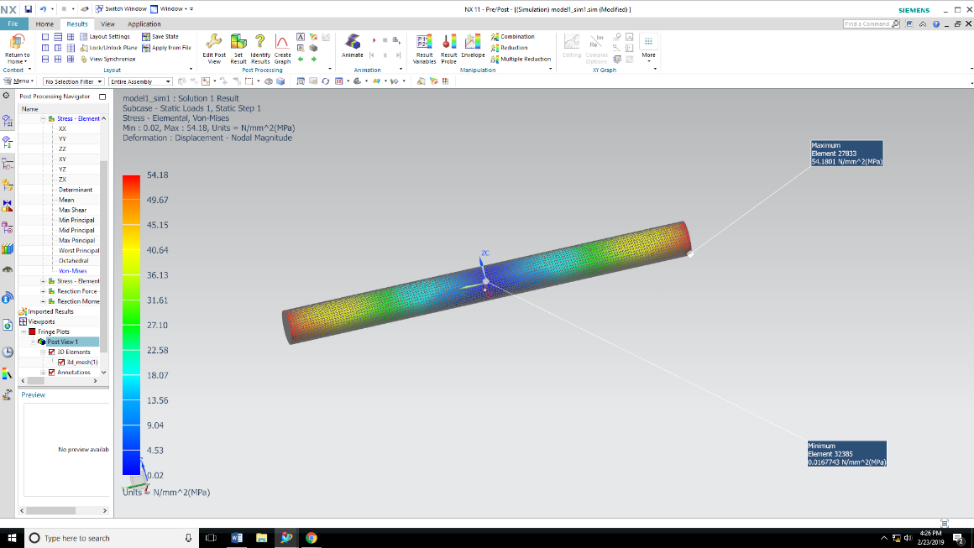Expand the Post View 1 node
The width and height of the screenshot is (974, 548).
[34, 342]
